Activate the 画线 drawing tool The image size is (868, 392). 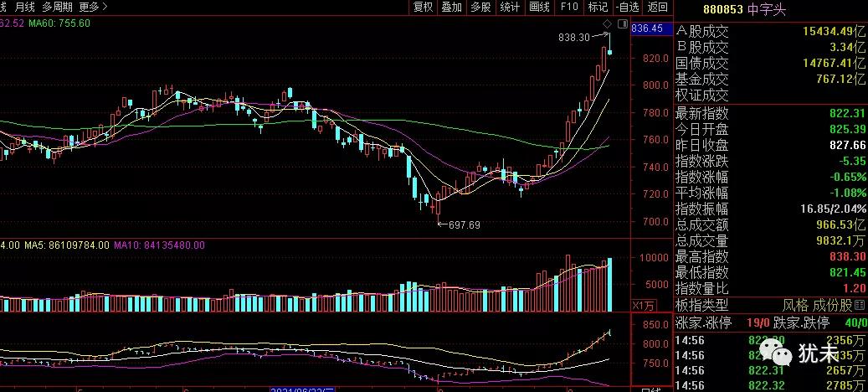[539, 8]
